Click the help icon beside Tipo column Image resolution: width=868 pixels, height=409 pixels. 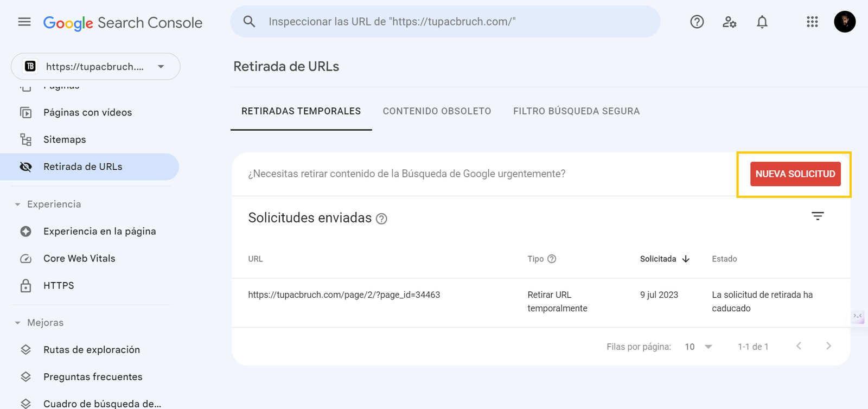pos(552,259)
